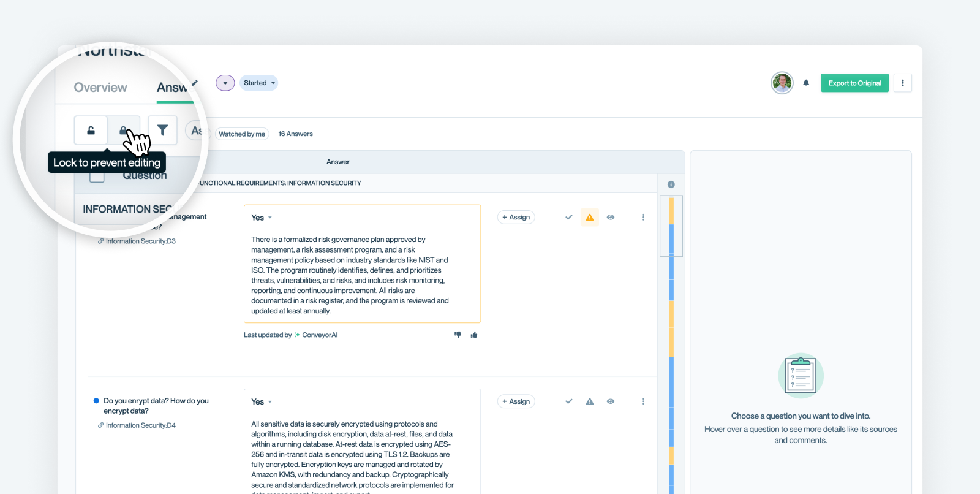Viewport: 980px width, 494px height.
Task: Open the more options menu for the first answer
Action: point(643,217)
